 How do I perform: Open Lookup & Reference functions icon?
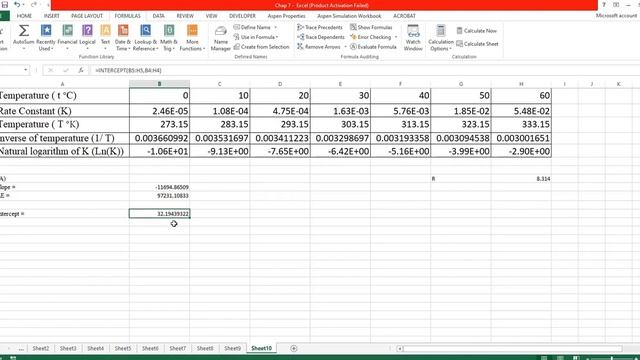click(145, 31)
